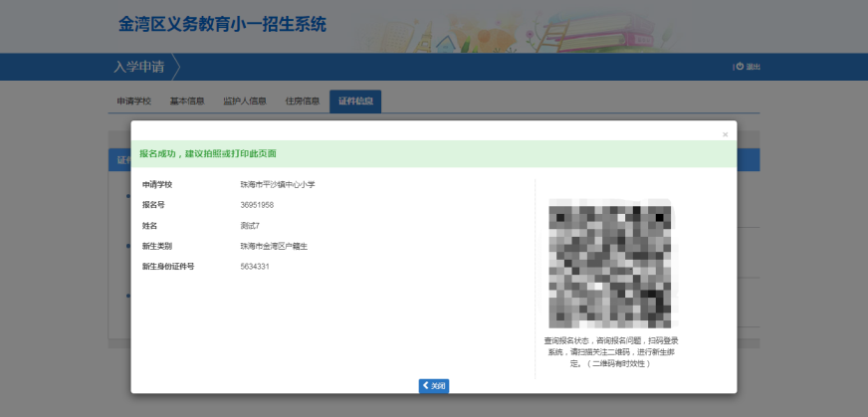The image size is (868, 417).
Task: Click the 金湾区义务教育小一招生系统 site title
Action: click(221, 24)
